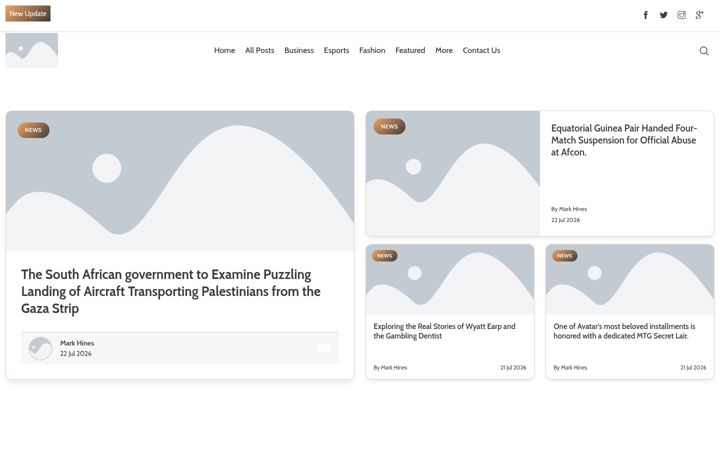The image size is (720, 450).
Task: Click Mark Hines author avatar
Action: tap(40, 348)
